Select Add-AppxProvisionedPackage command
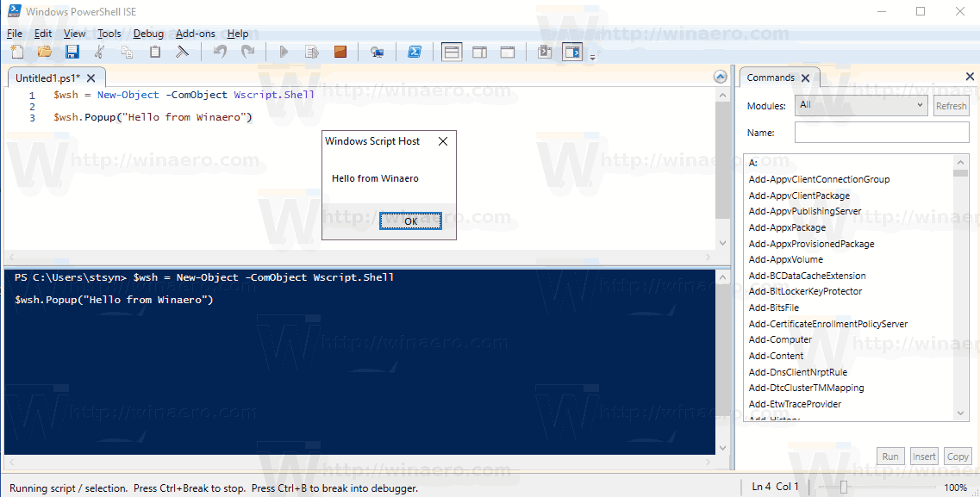Viewport: 980px width, 497px height. 811,244
